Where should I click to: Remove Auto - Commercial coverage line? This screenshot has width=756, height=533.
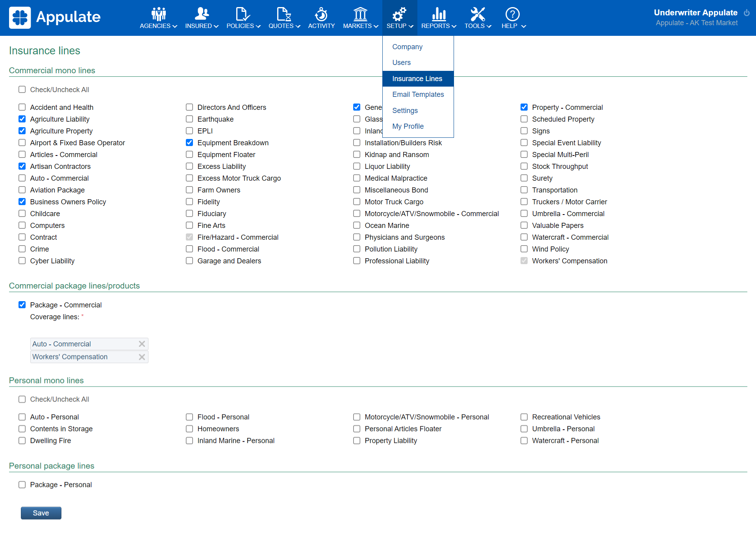click(x=142, y=344)
